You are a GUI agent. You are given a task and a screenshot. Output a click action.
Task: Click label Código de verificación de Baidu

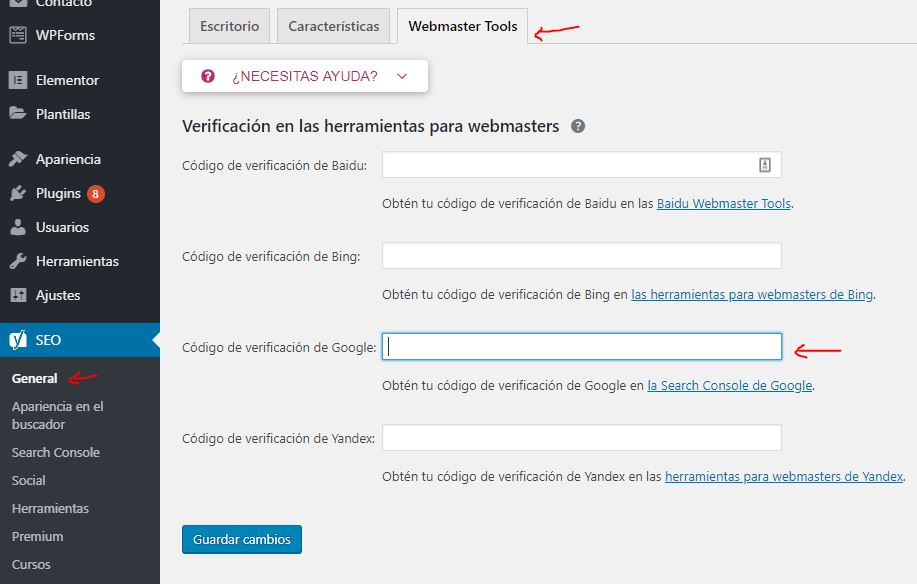tap(274, 165)
